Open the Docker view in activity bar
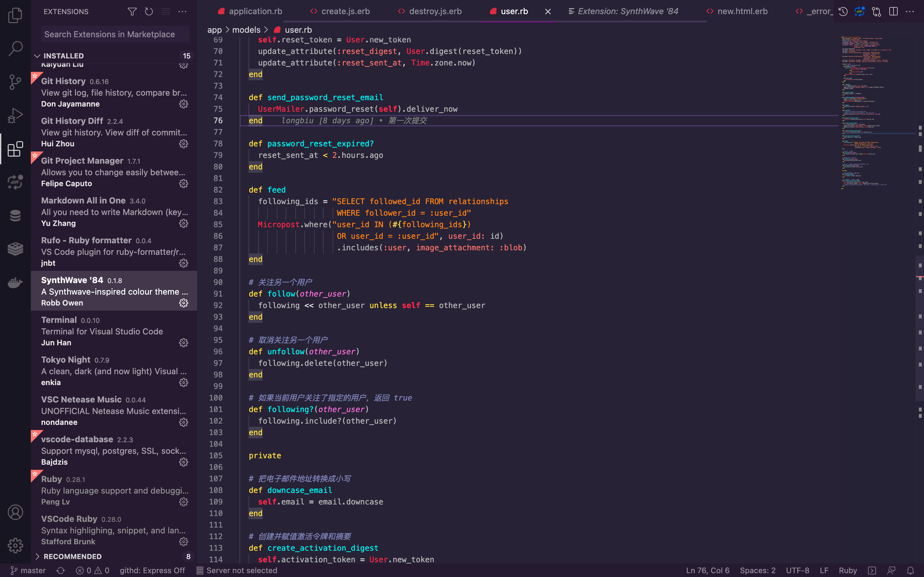 tap(15, 282)
